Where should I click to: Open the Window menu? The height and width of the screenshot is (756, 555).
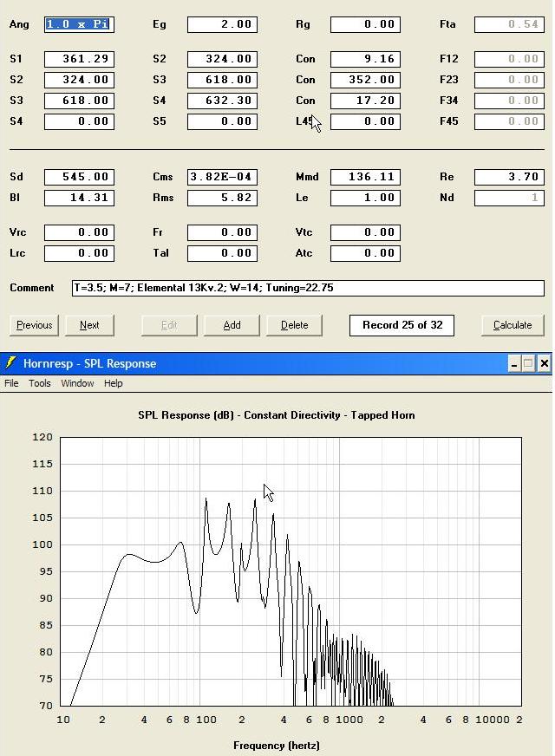click(x=77, y=383)
